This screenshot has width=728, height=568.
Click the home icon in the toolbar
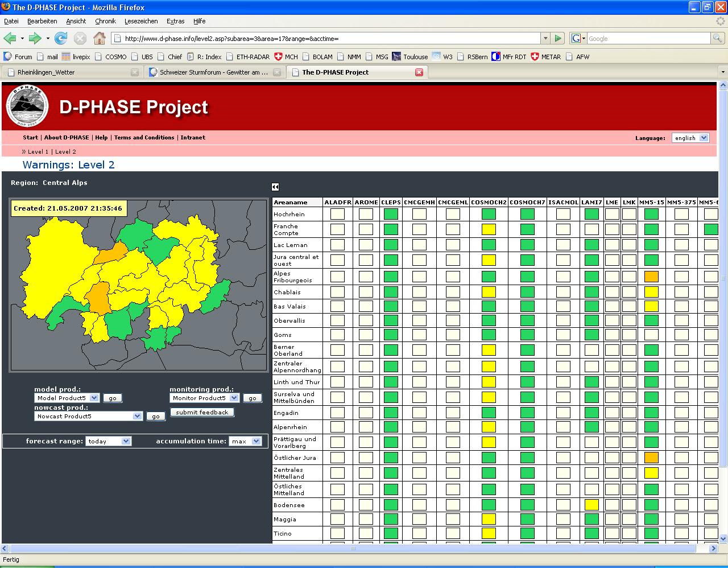pos(100,38)
